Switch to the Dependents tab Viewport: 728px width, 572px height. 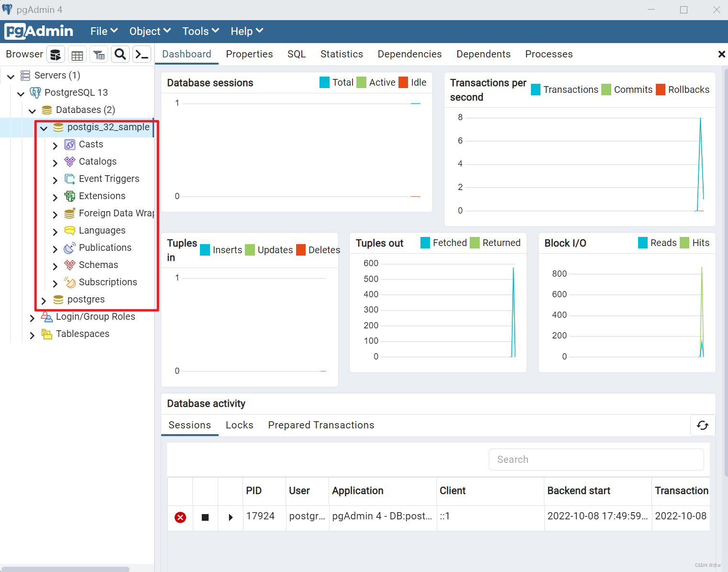click(x=484, y=54)
